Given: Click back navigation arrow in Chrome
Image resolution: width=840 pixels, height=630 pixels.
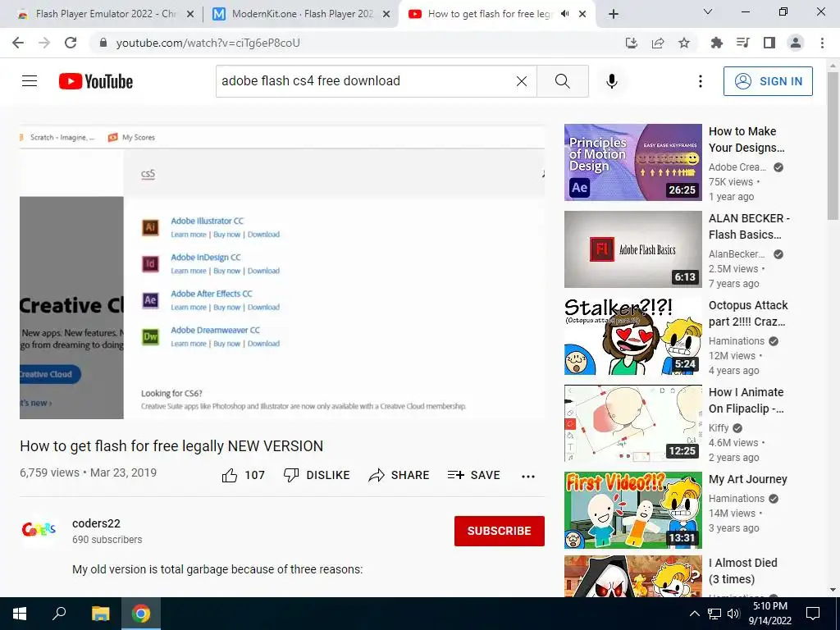Looking at the screenshot, I should point(18,43).
